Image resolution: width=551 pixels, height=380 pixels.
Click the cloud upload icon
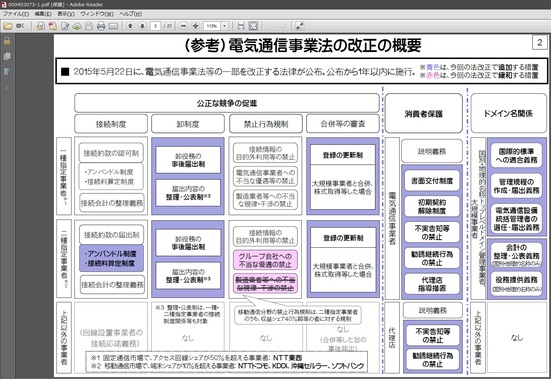coord(77,26)
